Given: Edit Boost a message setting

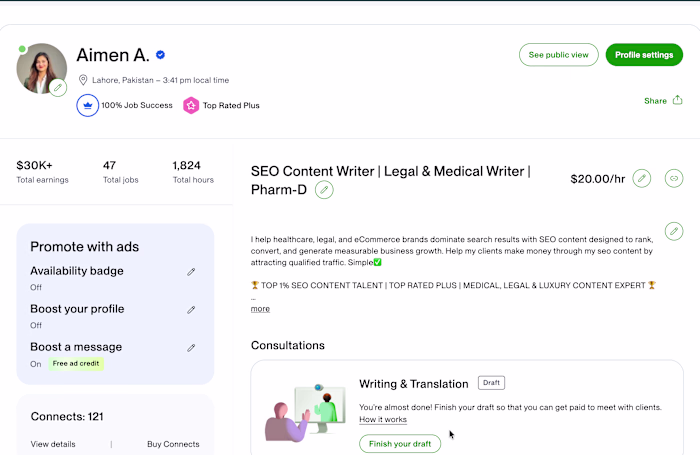Looking at the screenshot, I should (x=191, y=347).
